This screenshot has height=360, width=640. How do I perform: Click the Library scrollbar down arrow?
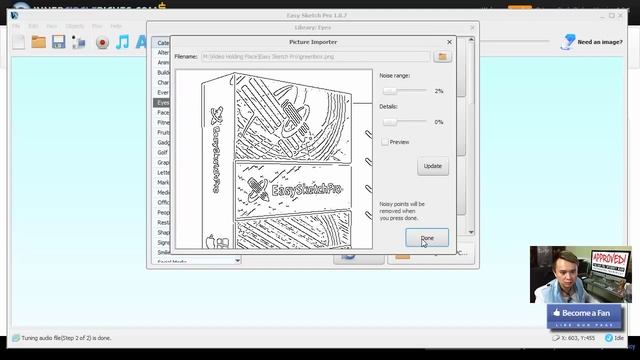471,232
